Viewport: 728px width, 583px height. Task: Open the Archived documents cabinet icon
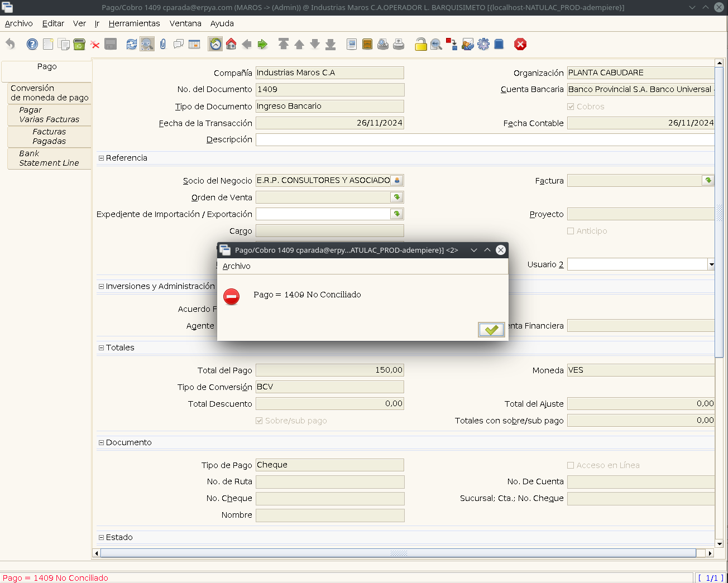(x=367, y=44)
